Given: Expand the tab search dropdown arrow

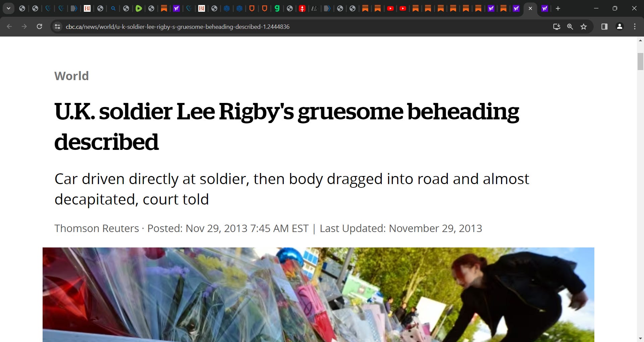Looking at the screenshot, I should point(8,8).
